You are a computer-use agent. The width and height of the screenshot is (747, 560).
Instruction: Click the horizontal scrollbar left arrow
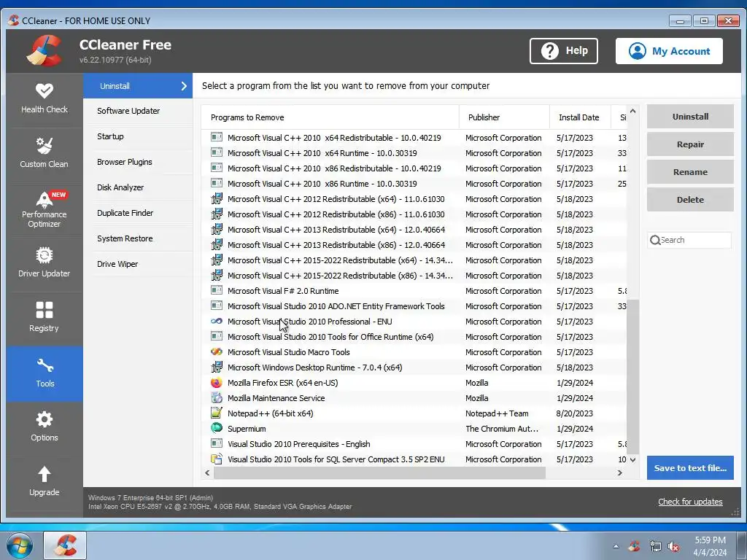tap(207, 472)
